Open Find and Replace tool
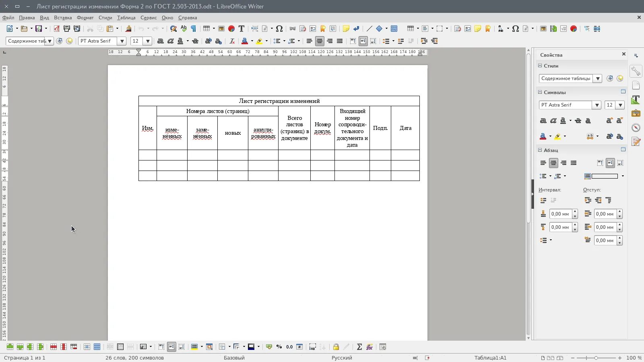 [x=173, y=29]
